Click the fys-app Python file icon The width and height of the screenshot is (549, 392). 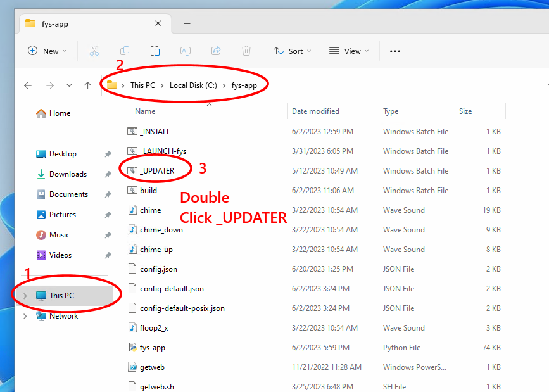tap(132, 348)
